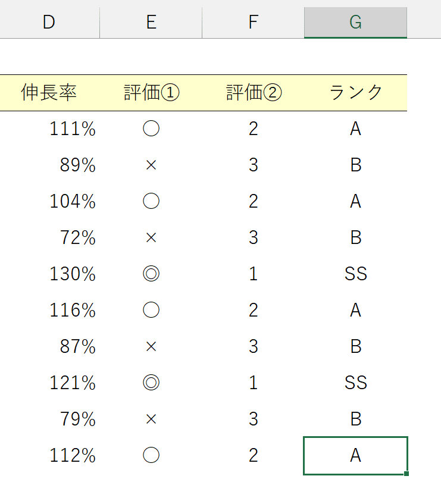This screenshot has height=504, width=441.
Task: Select the cell showing 72%
Action: (49, 237)
